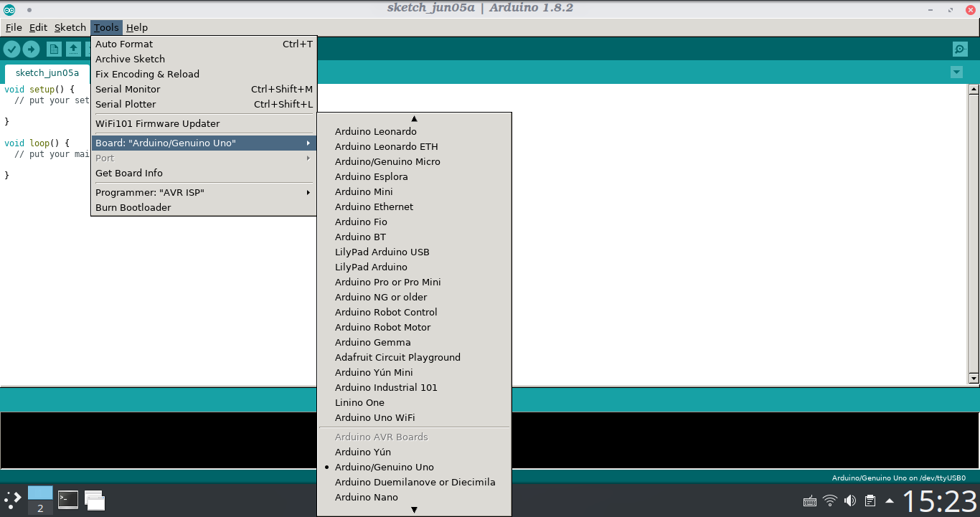This screenshot has height=517, width=980.
Task: Select the sketch_jun05a editor tab
Action: [x=47, y=73]
